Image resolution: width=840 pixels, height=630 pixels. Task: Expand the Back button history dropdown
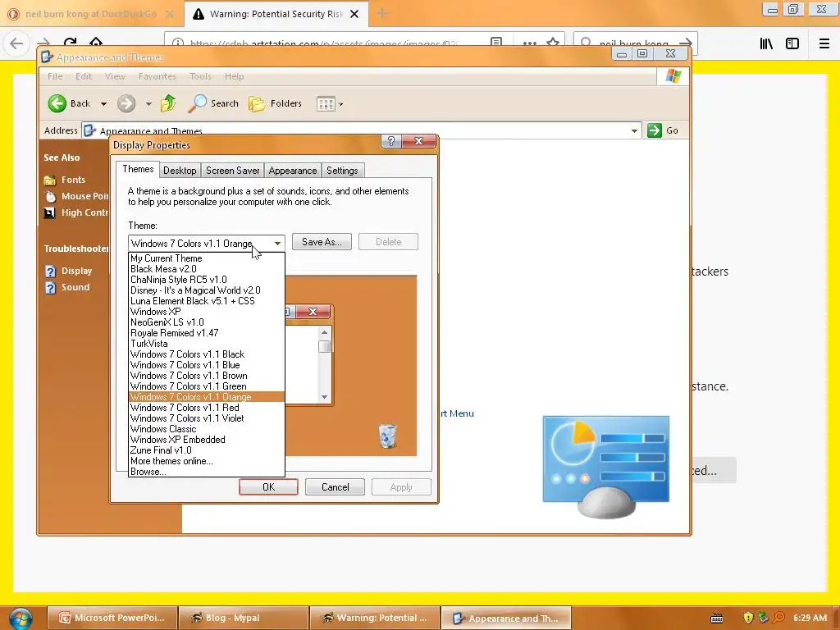(x=104, y=104)
